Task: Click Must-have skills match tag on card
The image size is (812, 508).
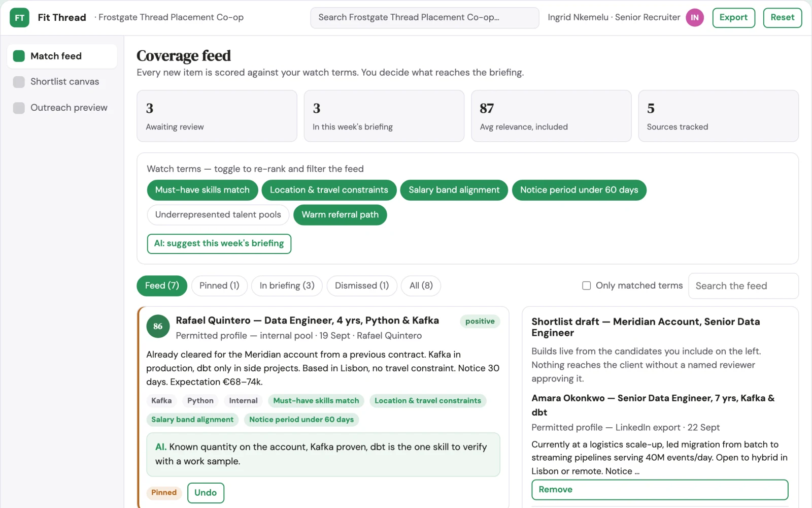Action: coord(316,401)
